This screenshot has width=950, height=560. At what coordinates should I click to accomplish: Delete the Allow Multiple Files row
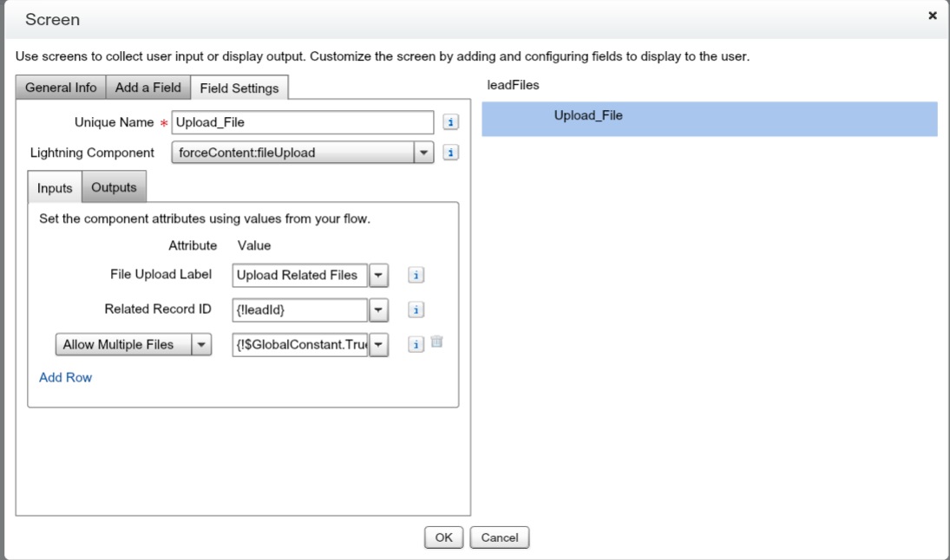tap(436, 342)
